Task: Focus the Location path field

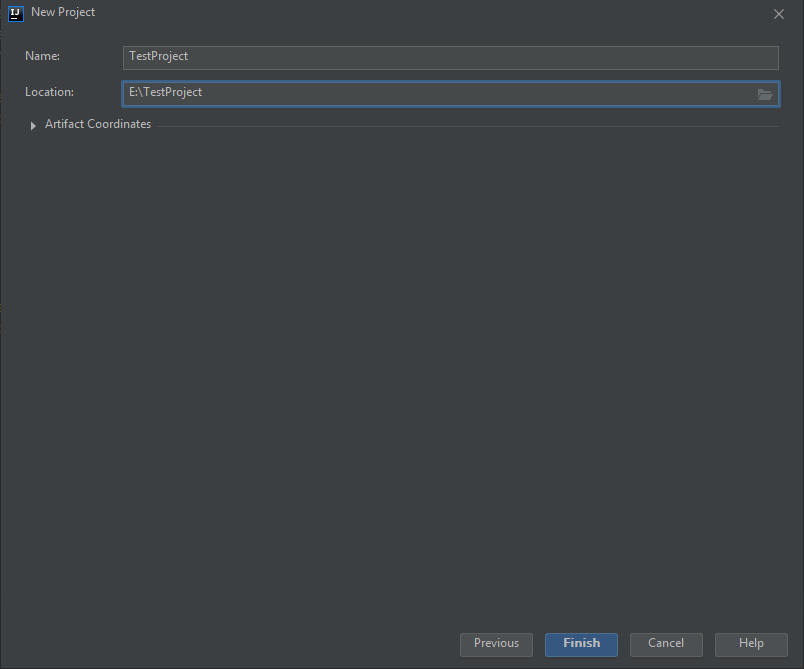Action: pyautogui.click(x=450, y=93)
